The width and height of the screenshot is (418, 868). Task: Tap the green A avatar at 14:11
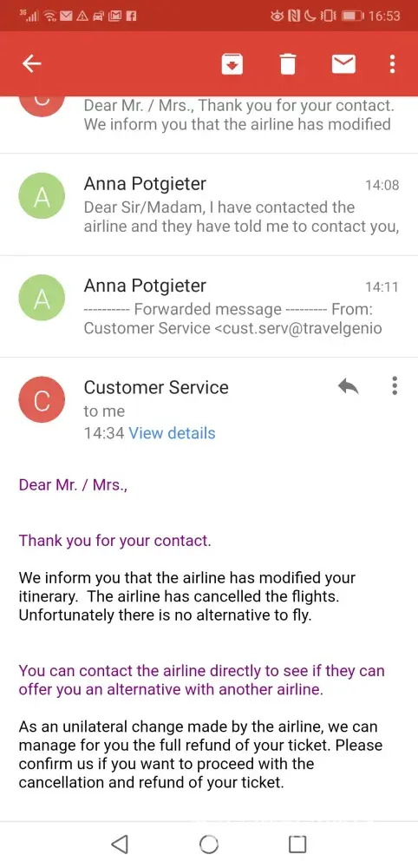42,298
